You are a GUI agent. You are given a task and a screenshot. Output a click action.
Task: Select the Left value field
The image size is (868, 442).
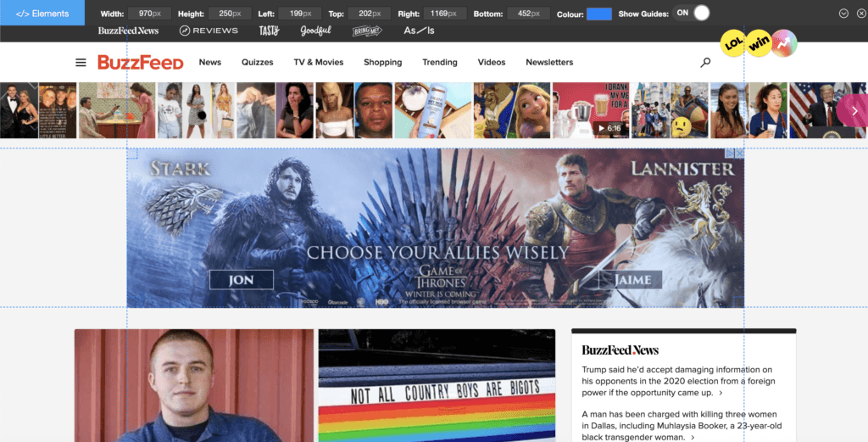click(300, 14)
